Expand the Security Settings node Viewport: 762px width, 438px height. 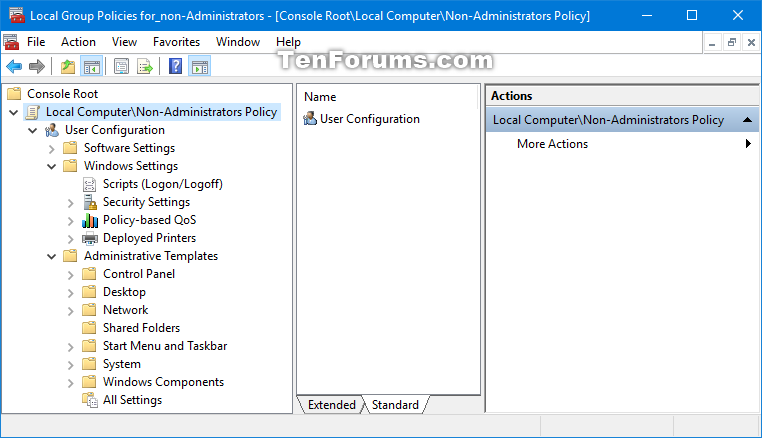pos(70,203)
